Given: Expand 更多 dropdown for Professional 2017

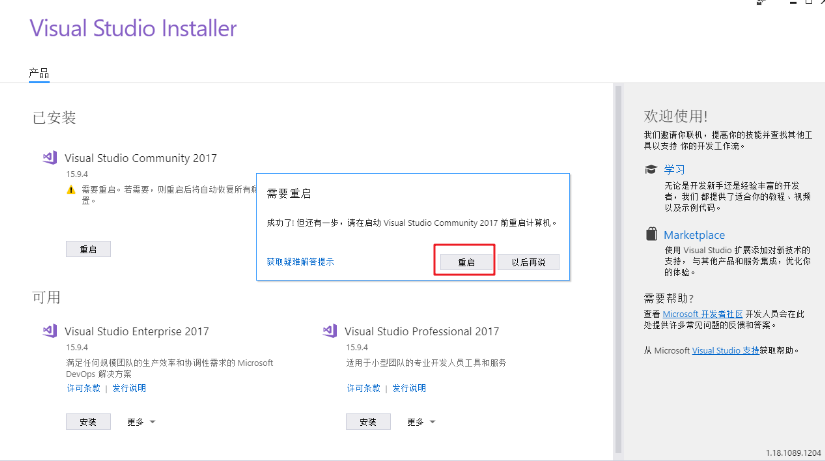Looking at the screenshot, I should point(421,422).
